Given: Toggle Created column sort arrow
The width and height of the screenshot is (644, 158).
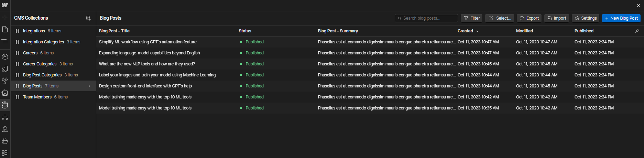Looking at the screenshot, I should (x=477, y=31).
